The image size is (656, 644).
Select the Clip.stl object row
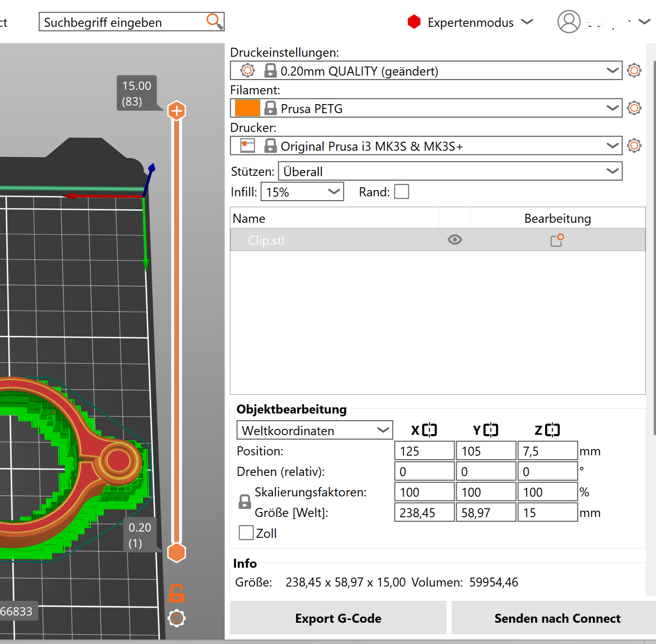438,240
